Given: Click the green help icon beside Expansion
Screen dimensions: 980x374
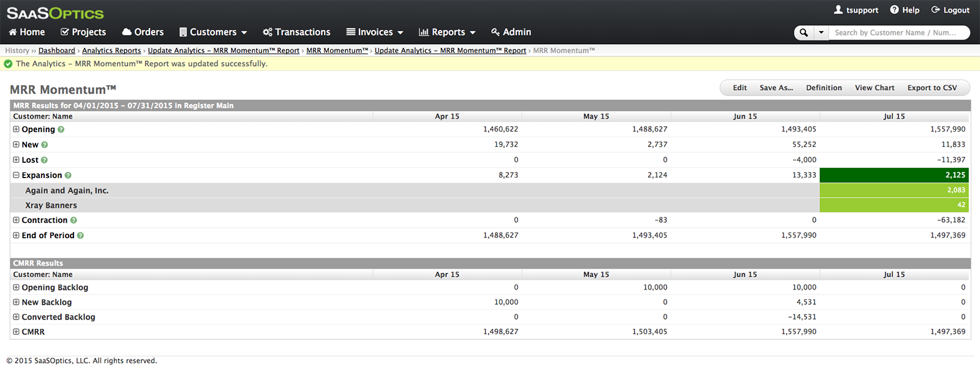Looking at the screenshot, I should [68, 176].
